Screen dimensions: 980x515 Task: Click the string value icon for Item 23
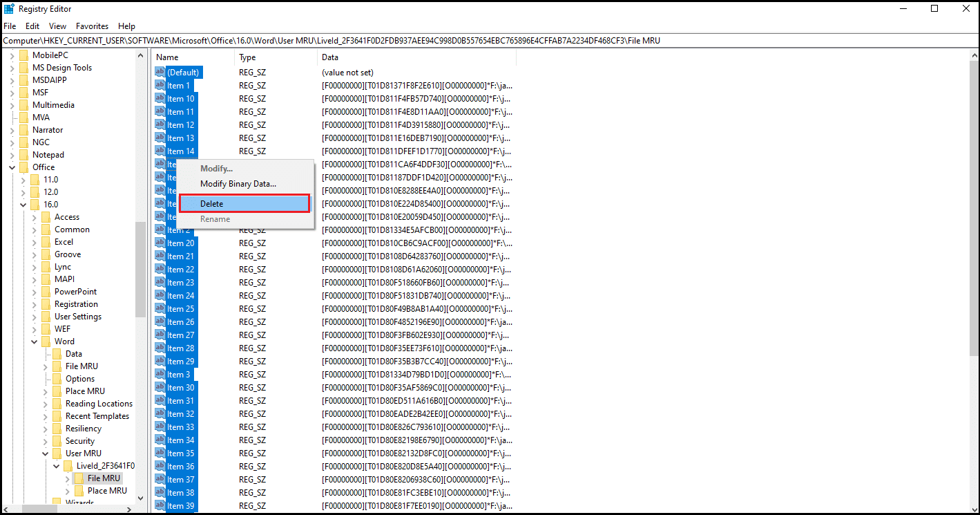160,283
